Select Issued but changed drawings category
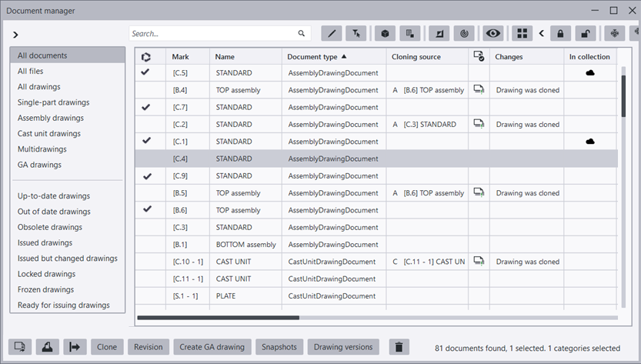Image resolution: width=641 pixels, height=364 pixels. point(68,258)
